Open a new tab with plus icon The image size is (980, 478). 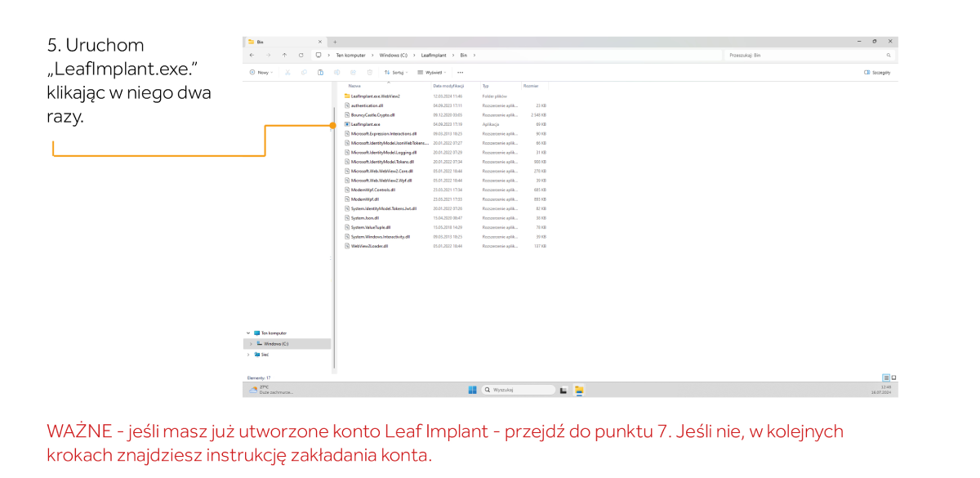click(335, 41)
